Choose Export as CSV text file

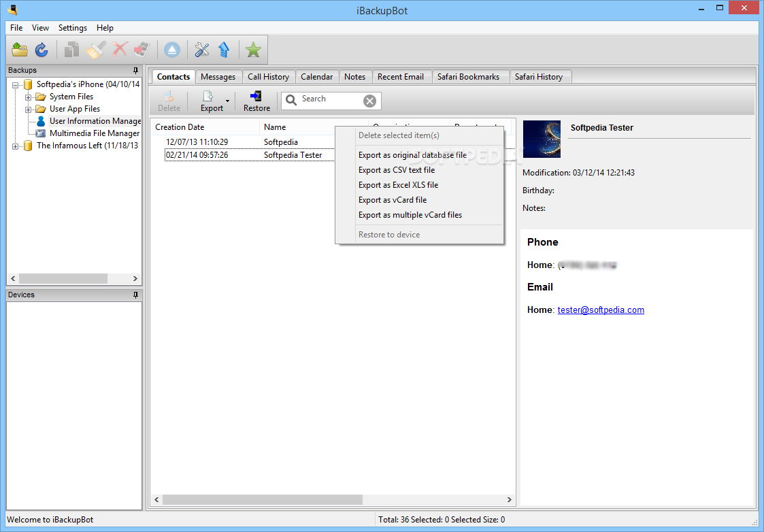pyautogui.click(x=420, y=170)
